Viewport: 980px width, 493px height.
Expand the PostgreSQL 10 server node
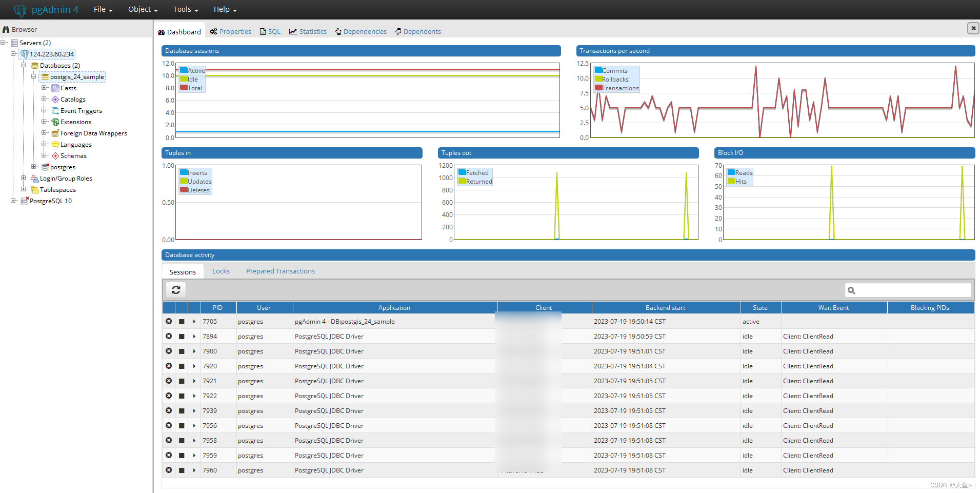(x=13, y=201)
